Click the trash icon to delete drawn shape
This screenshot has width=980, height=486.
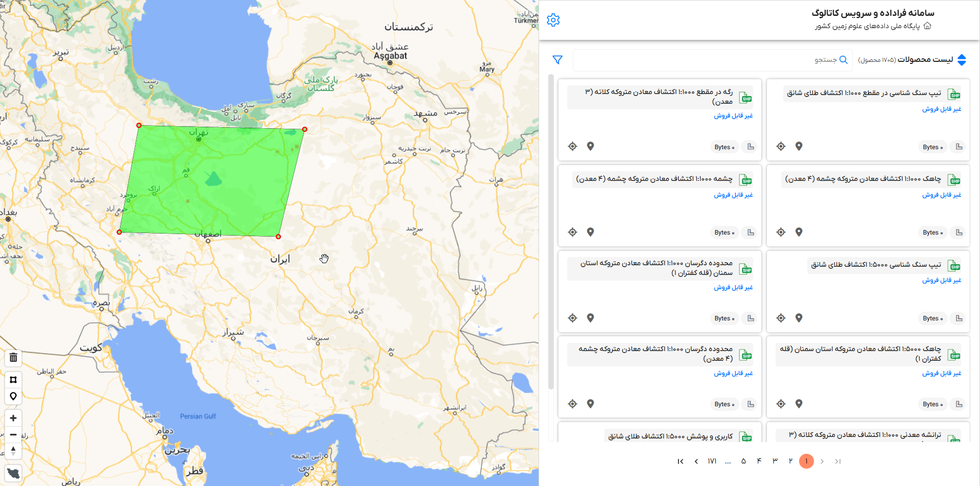tap(13, 358)
